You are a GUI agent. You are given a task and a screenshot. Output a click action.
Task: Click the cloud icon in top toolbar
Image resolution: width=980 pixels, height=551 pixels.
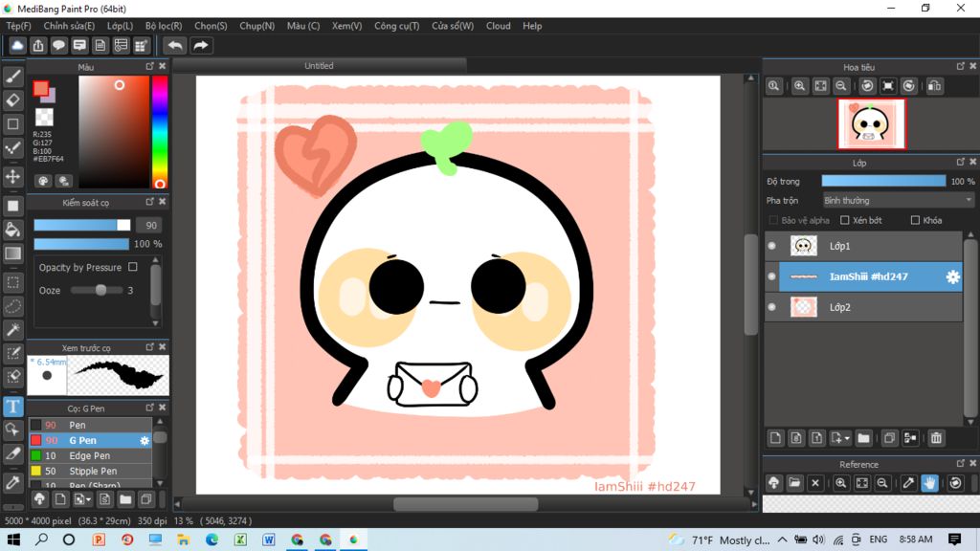(x=17, y=46)
